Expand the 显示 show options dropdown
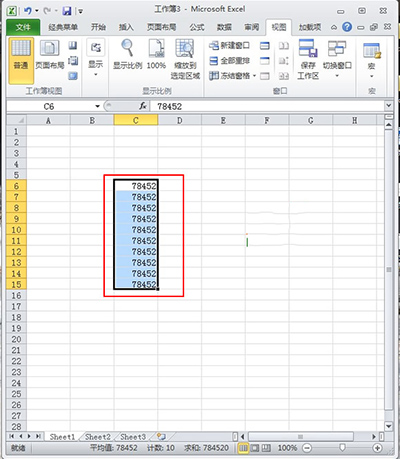 coord(95,74)
